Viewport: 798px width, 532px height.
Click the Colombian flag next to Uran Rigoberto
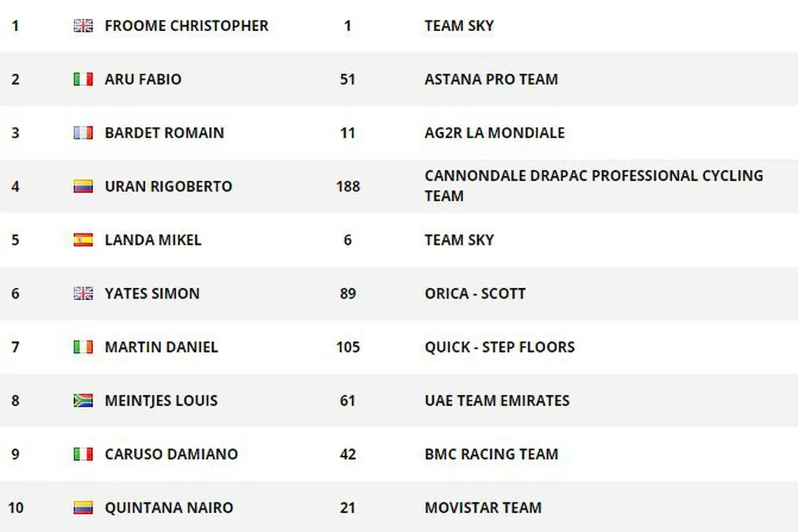click(x=83, y=186)
